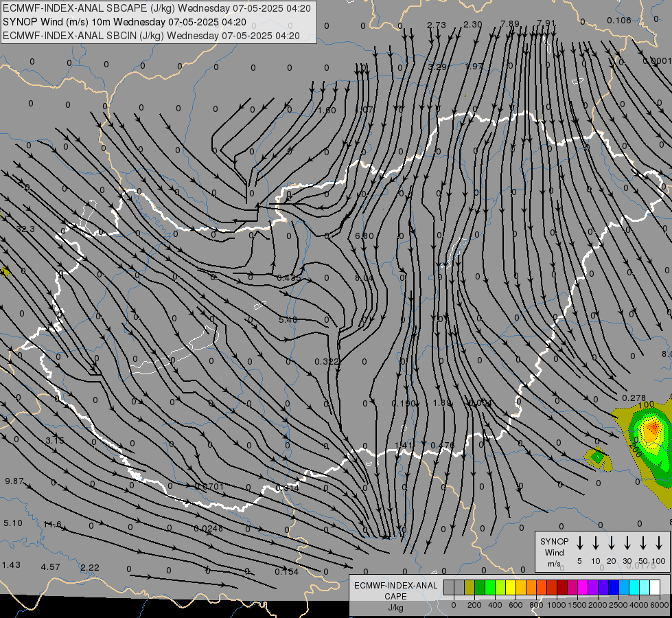Click the 2.73 value at top
Viewport: 672px width, 618px height.
(437, 25)
